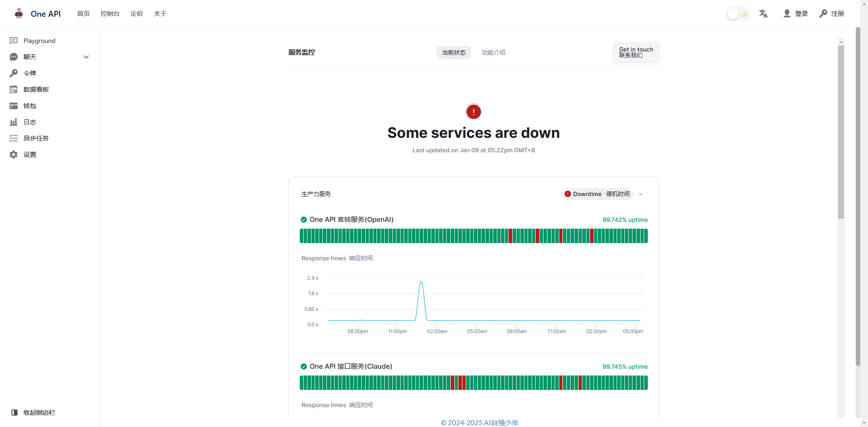This screenshot has height=427, width=868.
Task: Click the 收起侧边栏 collapse sidebar icon
Action: (x=14, y=413)
